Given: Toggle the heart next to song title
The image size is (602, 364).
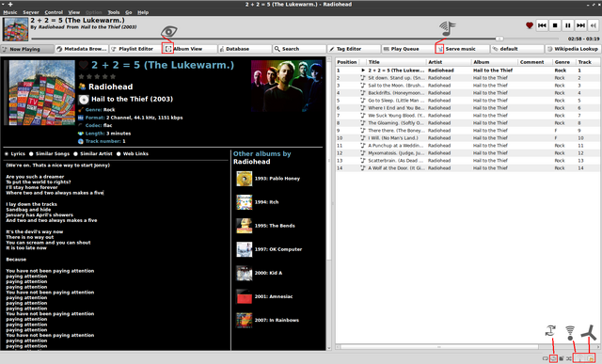Looking at the screenshot, I should [84, 65].
